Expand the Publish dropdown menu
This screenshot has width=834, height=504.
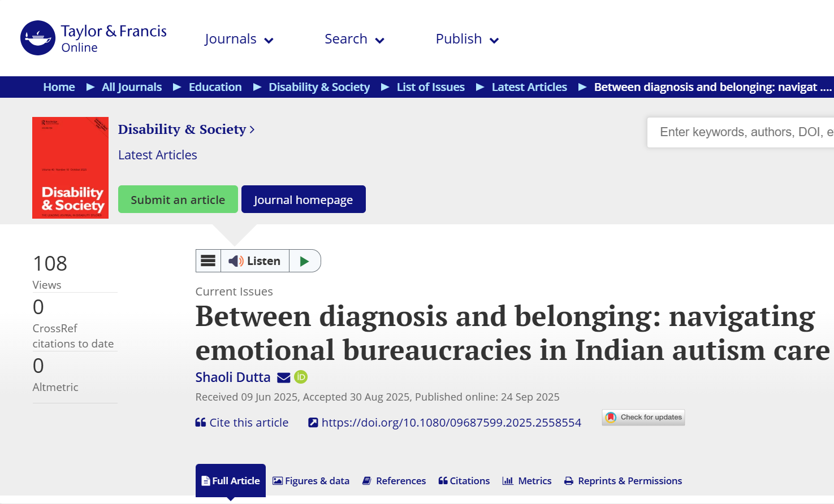coord(467,40)
